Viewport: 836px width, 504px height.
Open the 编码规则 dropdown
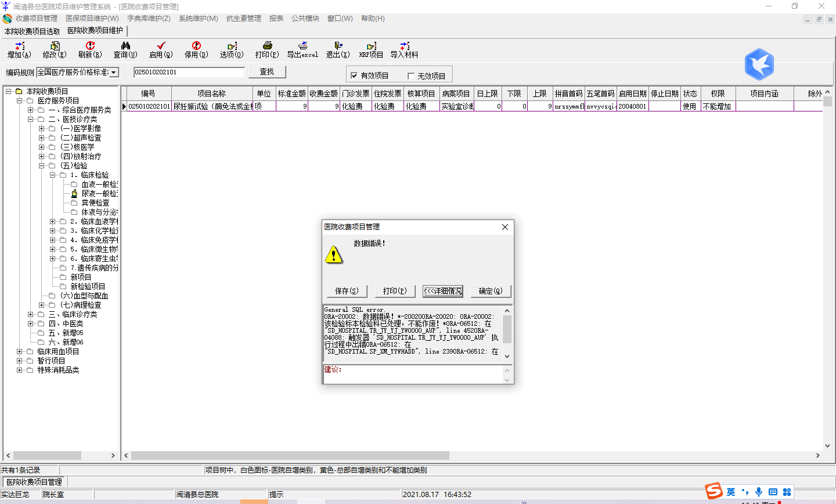pos(114,72)
